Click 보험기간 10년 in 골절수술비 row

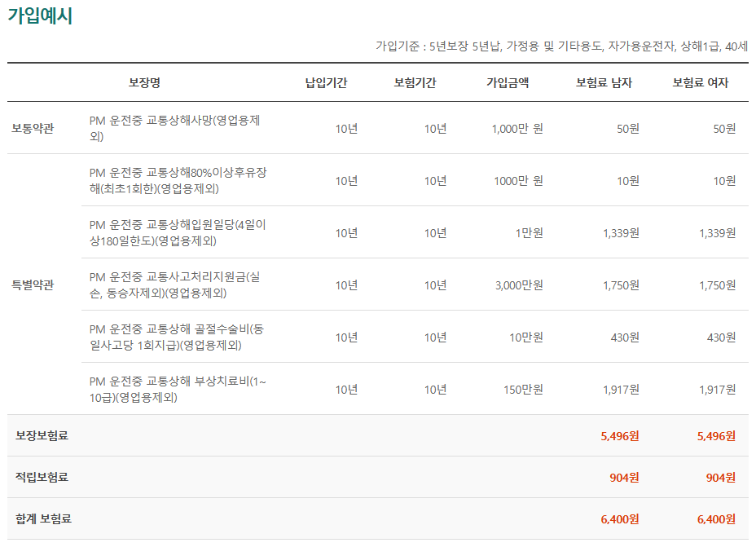435,337
